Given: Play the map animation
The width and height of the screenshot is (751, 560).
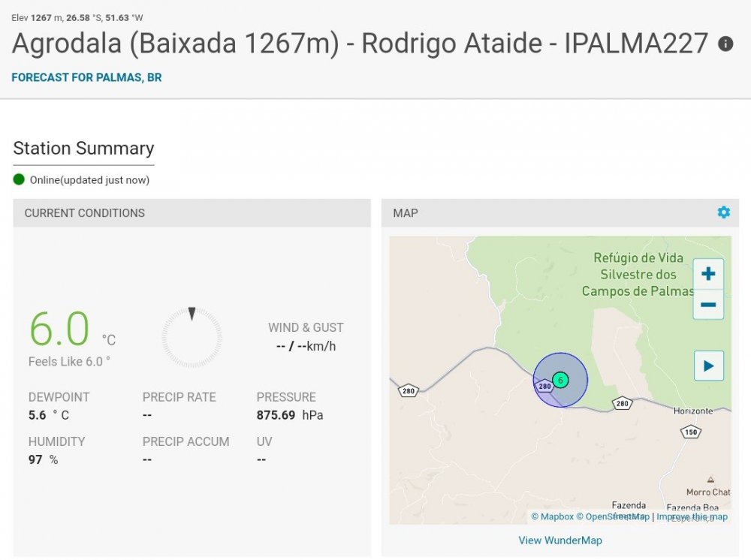Looking at the screenshot, I should [x=708, y=366].
